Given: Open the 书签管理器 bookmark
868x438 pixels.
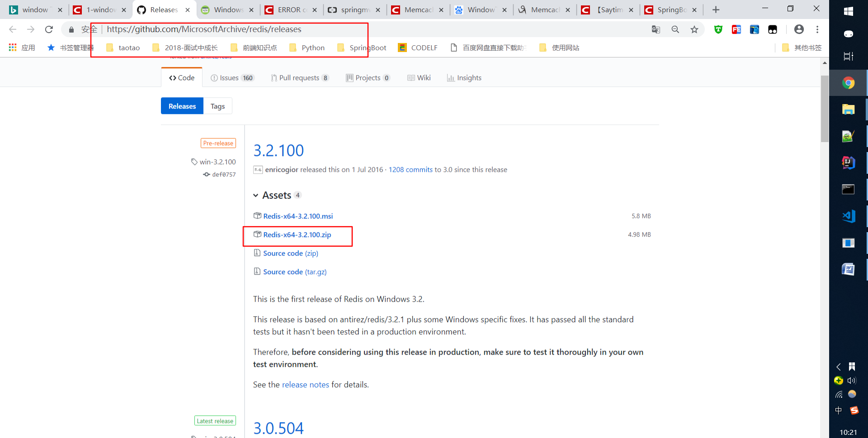Looking at the screenshot, I should pyautogui.click(x=71, y=48).
